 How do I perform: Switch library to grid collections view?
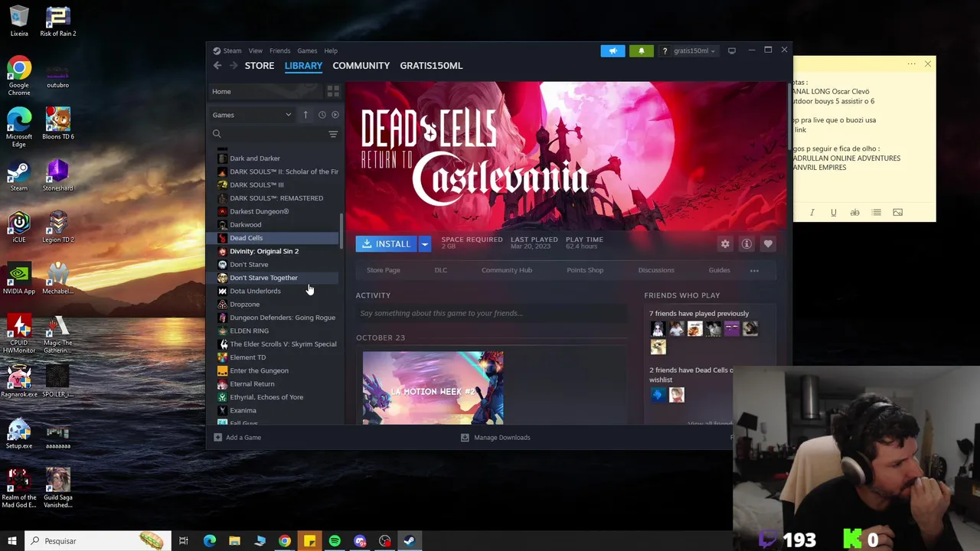pyautogui.click(x=333, y=91)
